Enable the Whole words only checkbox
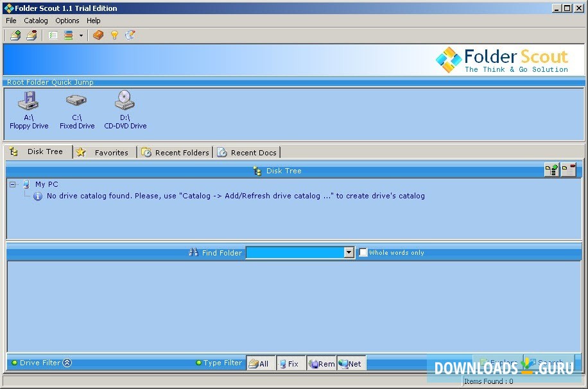This screenshot has height=389, width=588. pos(363,252)
